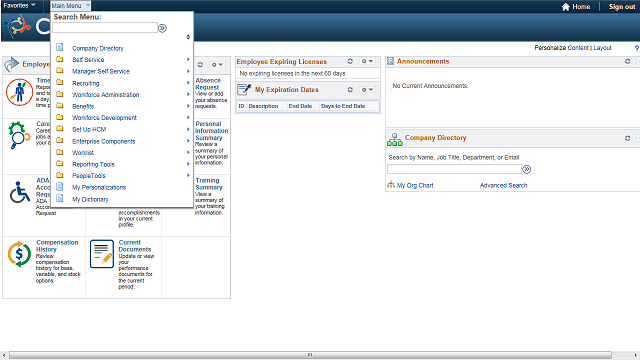This screenshot has height=360, width=640.
Task: Open the Favorites dropdown
Action: click(x=19, y=5)
